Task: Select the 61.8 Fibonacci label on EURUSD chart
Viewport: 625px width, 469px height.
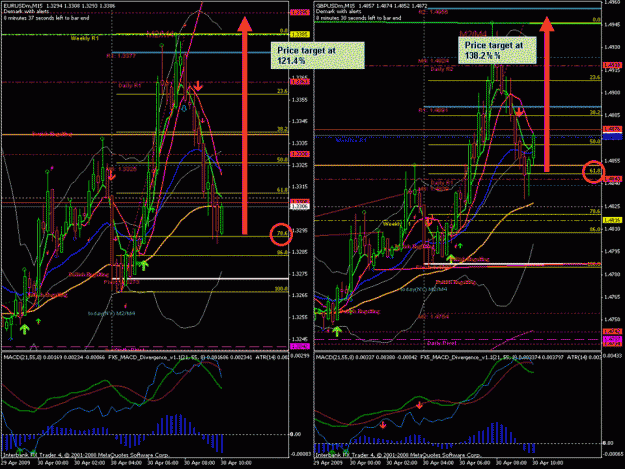Action: pos(282,190)
